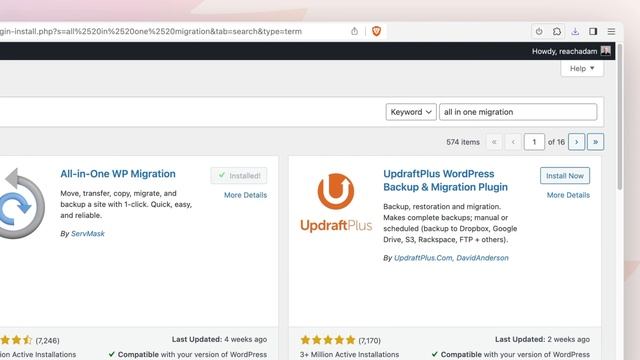Click the UpdraftPlus logo thumbnail
Image resolution: width=640 pixels, height=360 pixels.
pyautogui.click(x=336, y=203)
